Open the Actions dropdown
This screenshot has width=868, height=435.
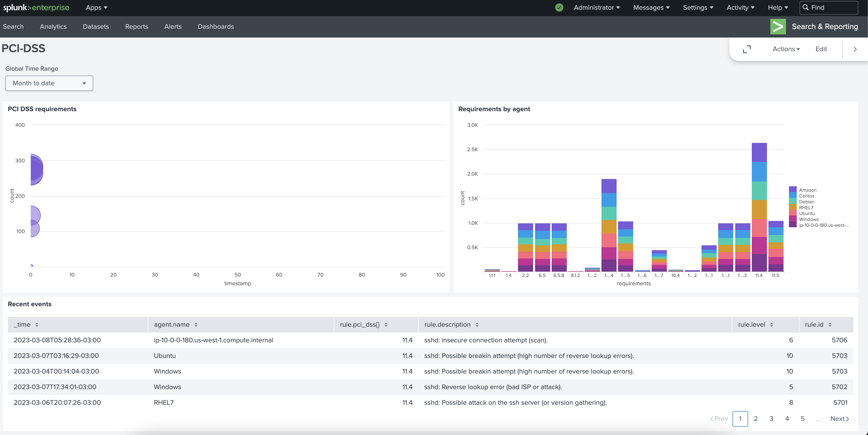pos(786,49)
